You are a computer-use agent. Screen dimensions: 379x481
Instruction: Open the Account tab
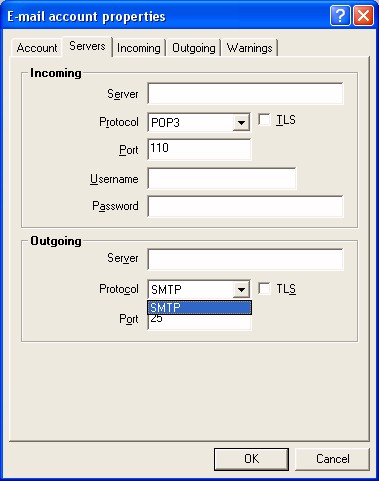click(x=37, y=48)
